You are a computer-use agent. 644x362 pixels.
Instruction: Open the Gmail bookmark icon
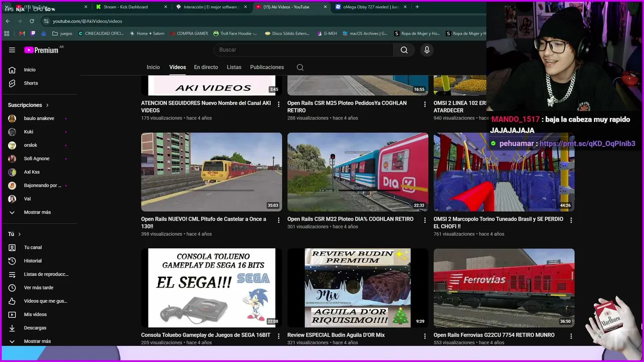22,34
